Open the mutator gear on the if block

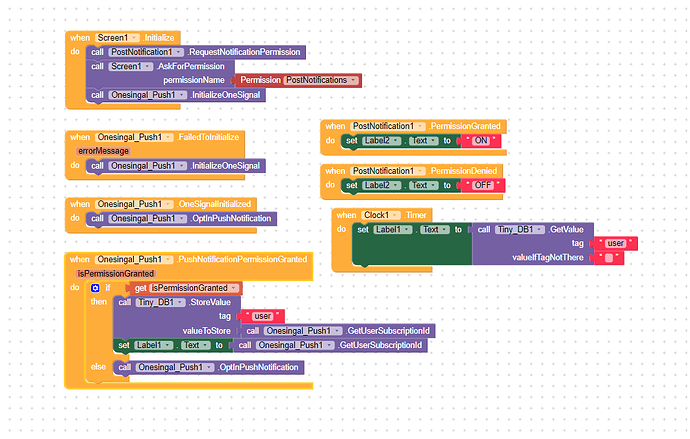[95, 288]
